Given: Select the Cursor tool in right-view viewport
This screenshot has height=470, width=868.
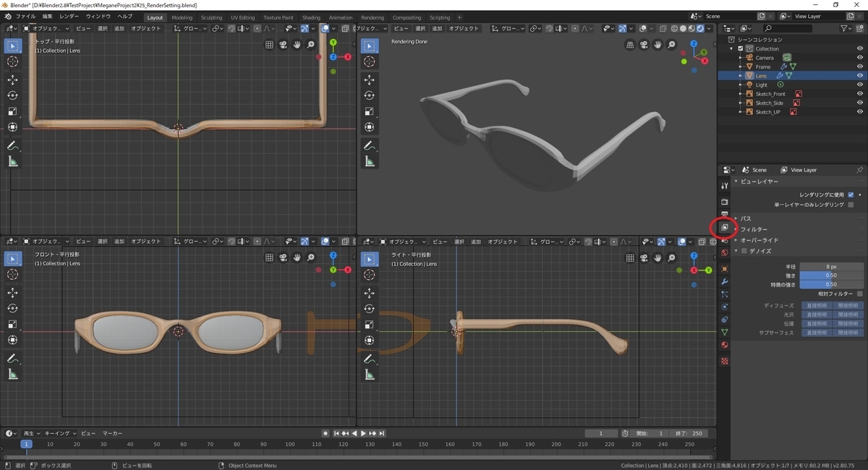Looking at the screenshot, I should [x=370, y=275].
